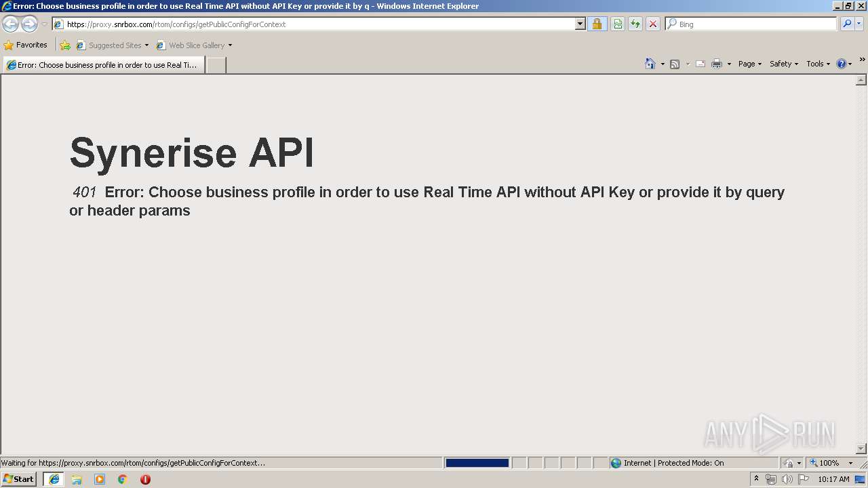Open the Page menu
Screen dimensions: 868x488
click(750, 64)
